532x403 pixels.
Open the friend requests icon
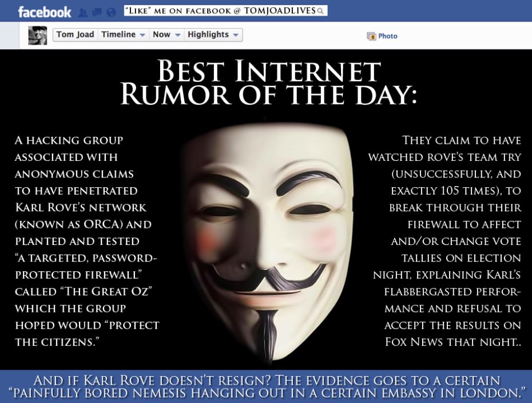tap(83, 13)
